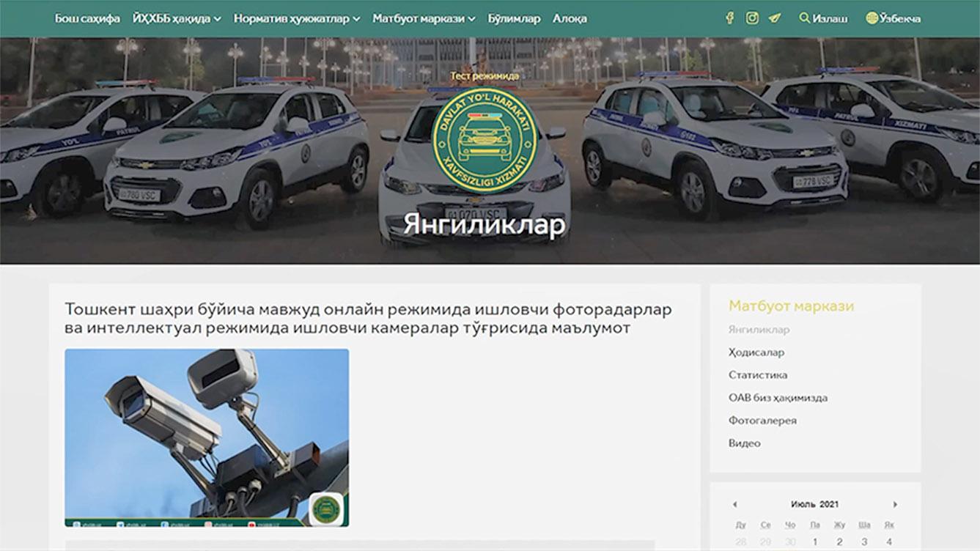Open the Бош саҳифа home page
980x551 pixels.
(87, 18)
